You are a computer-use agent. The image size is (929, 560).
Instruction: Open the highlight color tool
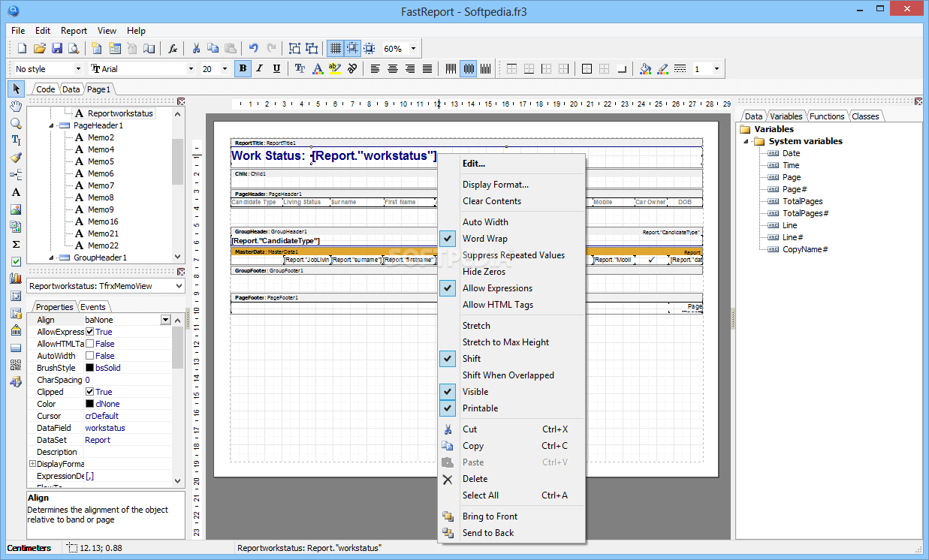tap(334, 69)
